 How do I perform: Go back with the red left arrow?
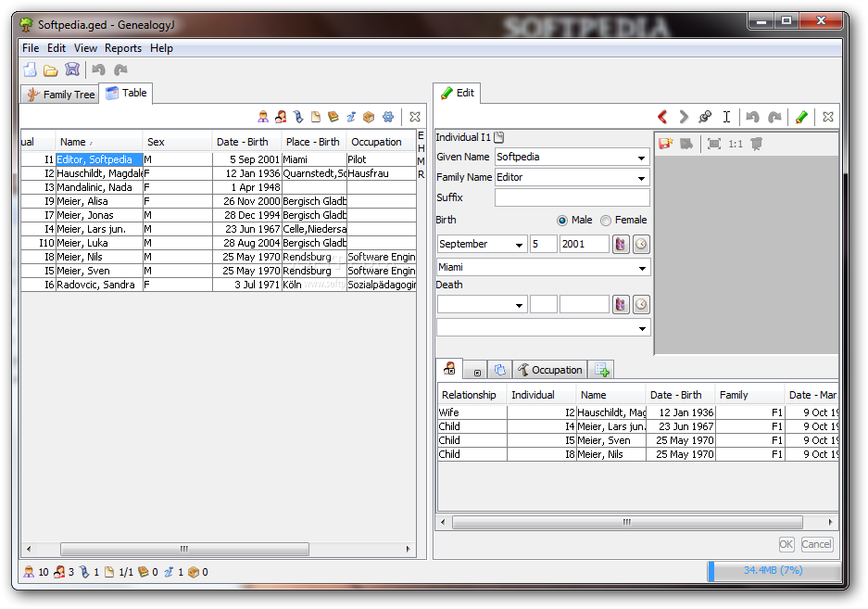pos(662,117)
